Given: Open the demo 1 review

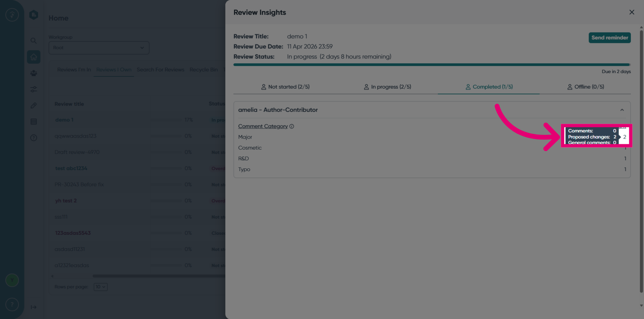Looking at the screenshot, I should pos(64,120).
